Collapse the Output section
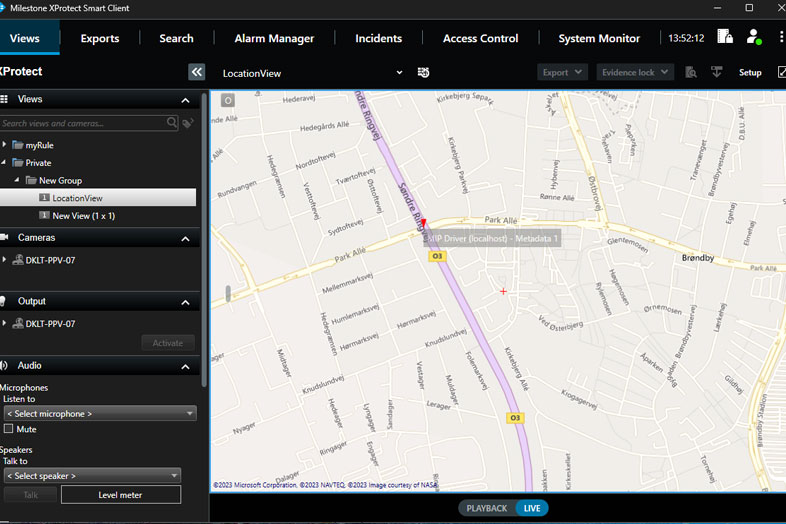 pyautogui.click(x=185, y=302)
